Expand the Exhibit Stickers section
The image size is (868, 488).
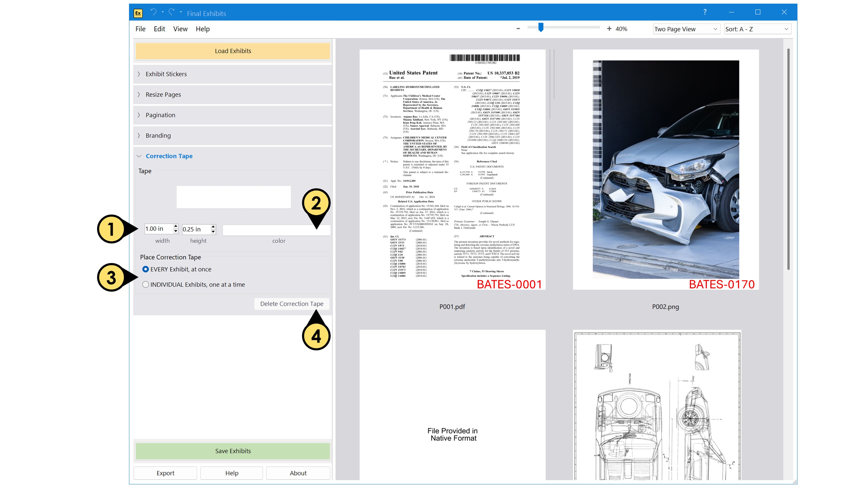tap(166, 74)
